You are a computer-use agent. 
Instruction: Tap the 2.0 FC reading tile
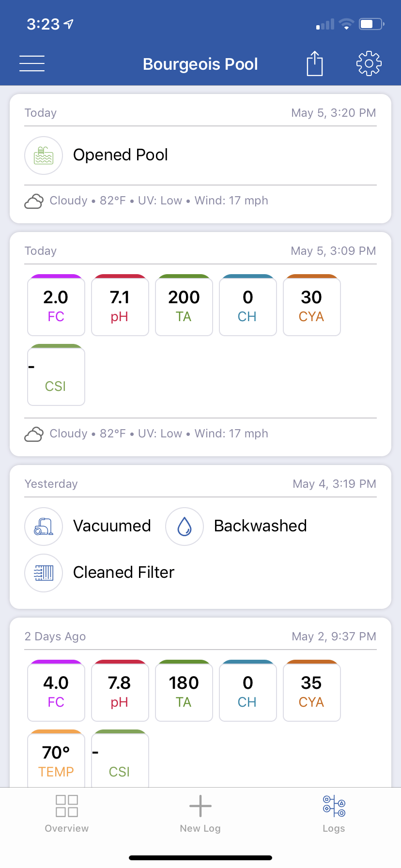pyautogui.click(x=56, y=305)
